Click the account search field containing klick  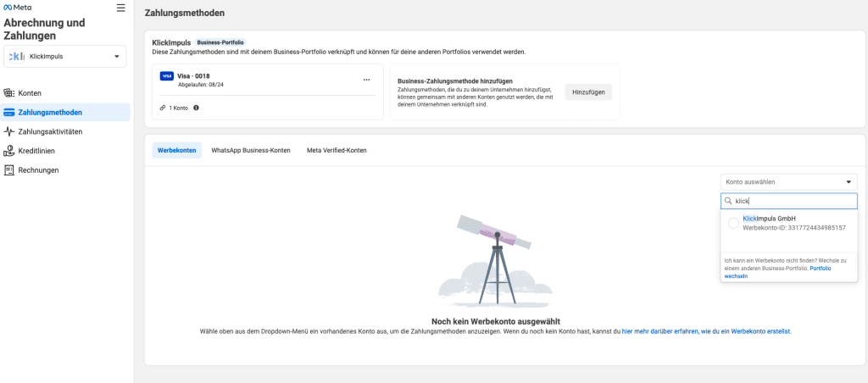click(793, 202)
